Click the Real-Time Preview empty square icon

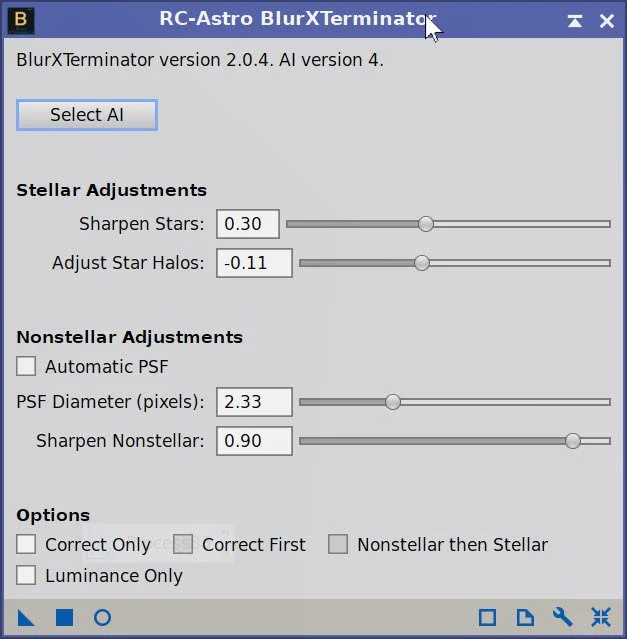(487, 617)
